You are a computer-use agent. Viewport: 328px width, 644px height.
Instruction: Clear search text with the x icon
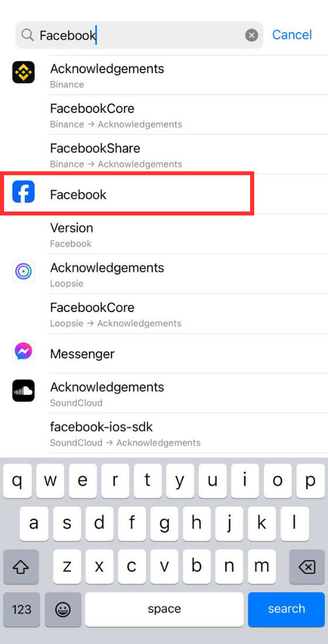[x=251, y=35]
